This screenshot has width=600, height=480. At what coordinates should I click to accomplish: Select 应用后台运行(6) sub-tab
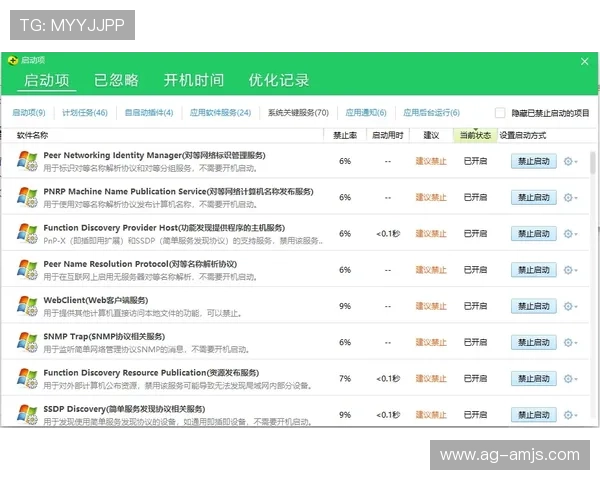(x=431, y=113)
